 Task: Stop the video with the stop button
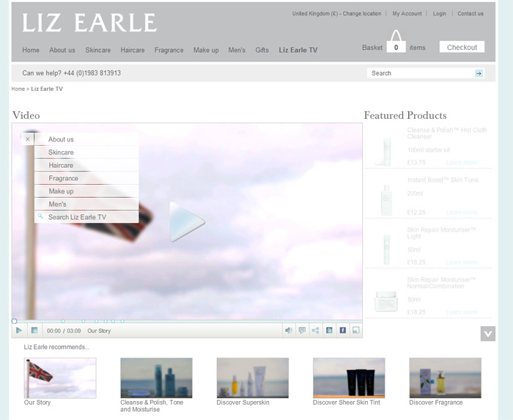point(34,331)
